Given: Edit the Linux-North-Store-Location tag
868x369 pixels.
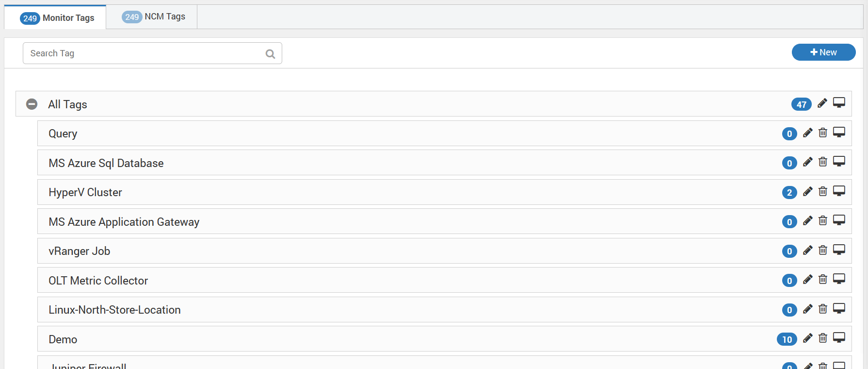Looking at the screenshot, I should pyautogui.click(x=807, y=309).
